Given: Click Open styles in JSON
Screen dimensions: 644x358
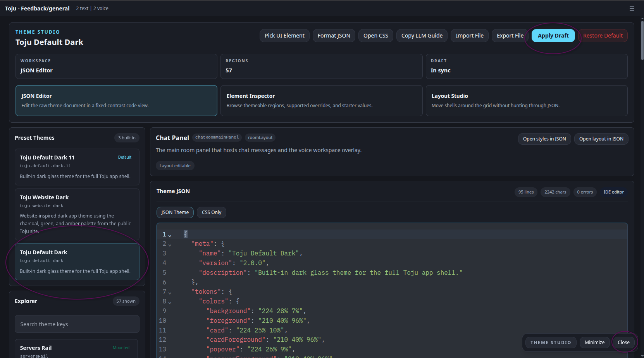Looking at the screenshot, I should tap(544, 139).
